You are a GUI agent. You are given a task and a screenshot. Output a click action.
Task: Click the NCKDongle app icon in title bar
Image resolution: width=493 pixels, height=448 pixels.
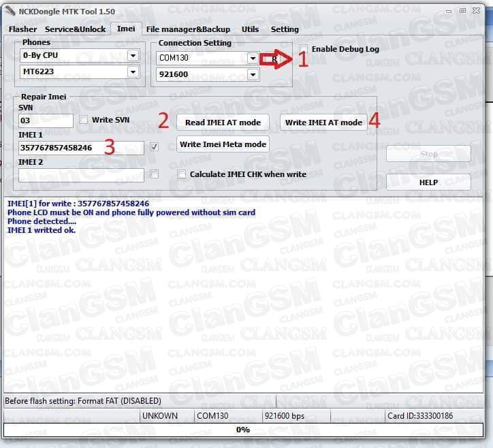point(10,11)
